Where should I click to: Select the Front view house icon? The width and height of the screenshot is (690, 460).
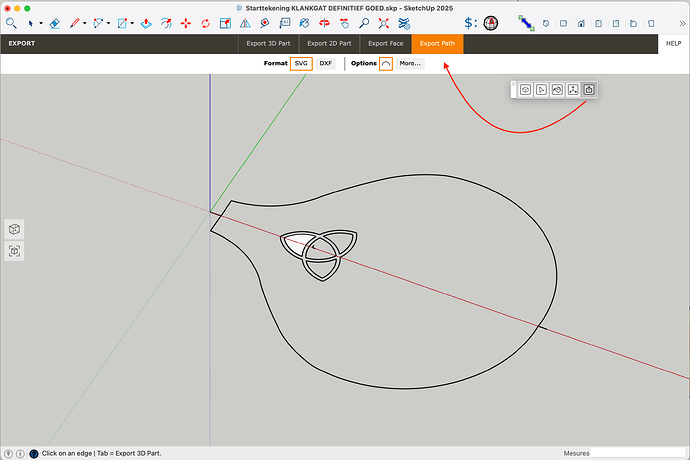pos(581,23)
